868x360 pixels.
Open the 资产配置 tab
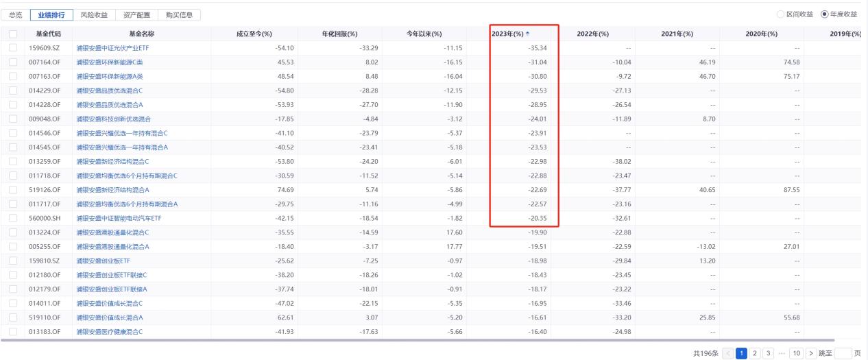click(x=136, y=14)
